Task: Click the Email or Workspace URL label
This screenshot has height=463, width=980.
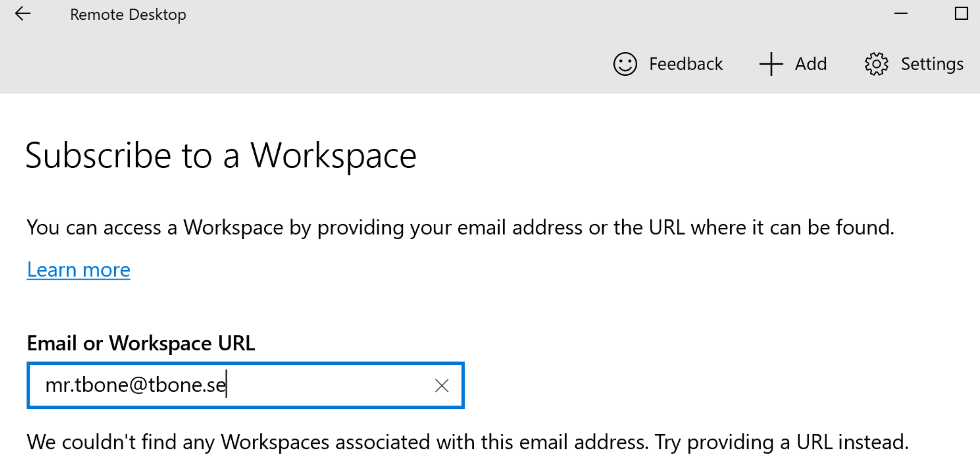Action: click(x=141, y=343)
